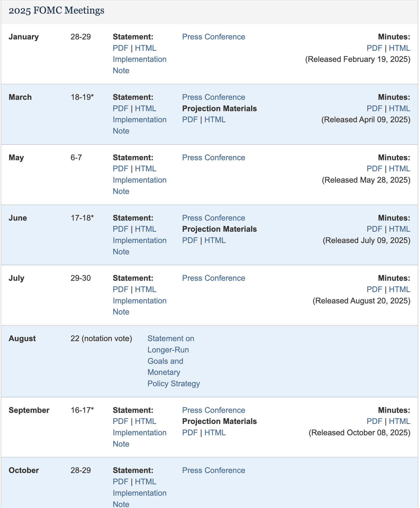Open Statement on Longer-Run Goals link
This screenshot has height=508, width=420.
pyautogui.click(x=174, y=361)
